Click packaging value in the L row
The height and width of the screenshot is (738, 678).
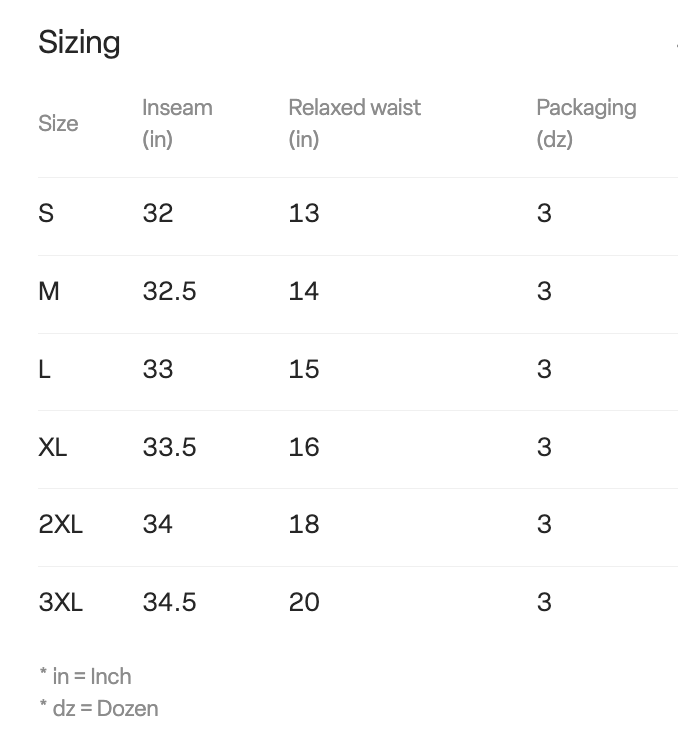point(544,369)
